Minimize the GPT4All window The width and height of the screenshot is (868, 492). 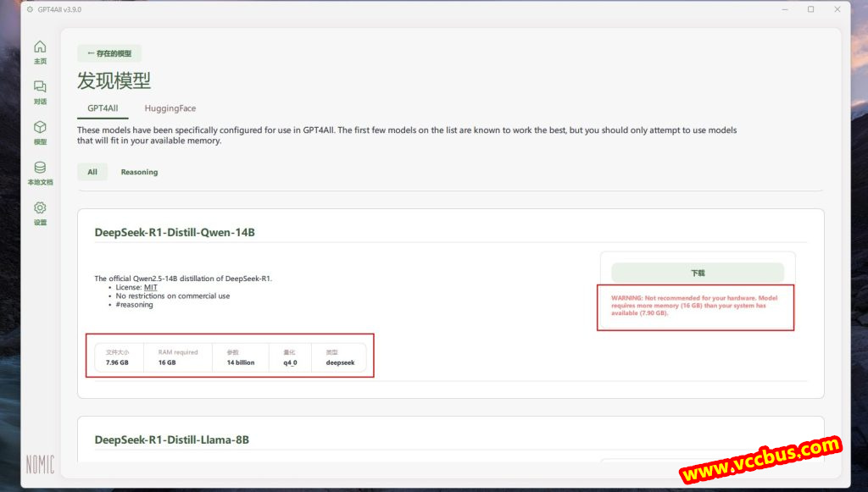point(783,9)
